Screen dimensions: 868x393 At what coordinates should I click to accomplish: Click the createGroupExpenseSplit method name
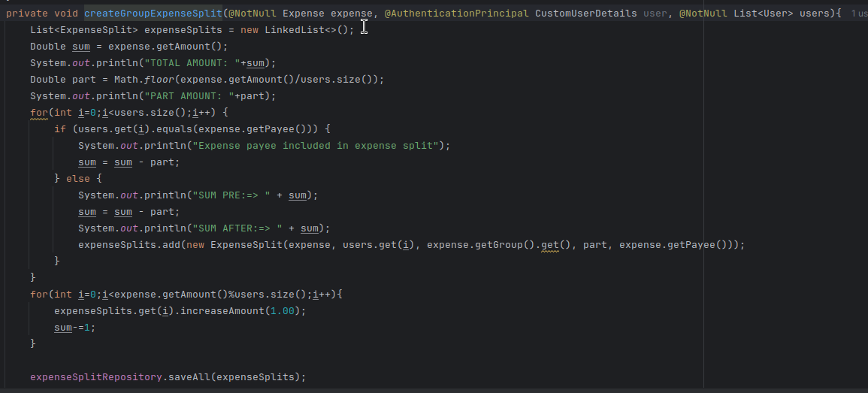tap(153, 14)
